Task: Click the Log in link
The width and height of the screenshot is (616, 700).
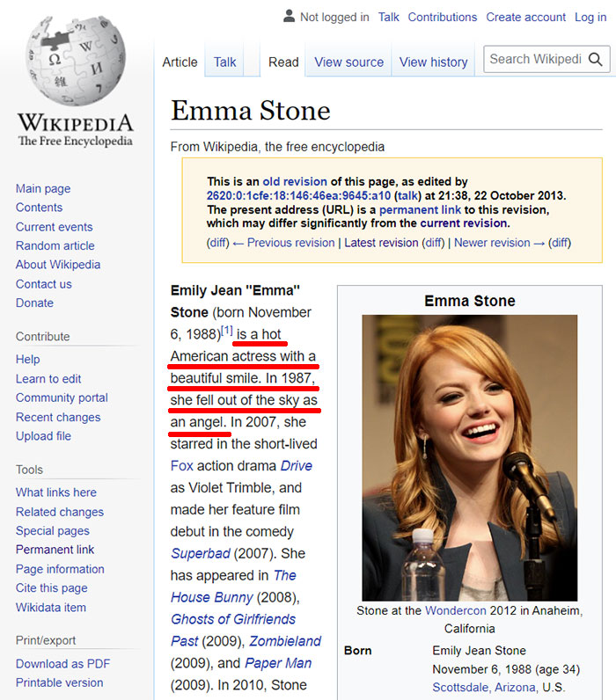Action: point(590,17)
